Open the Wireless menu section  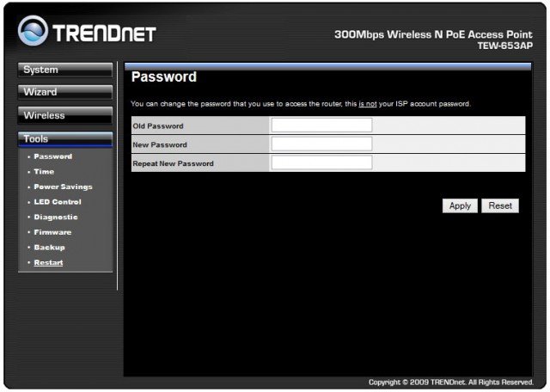(65, 115)
